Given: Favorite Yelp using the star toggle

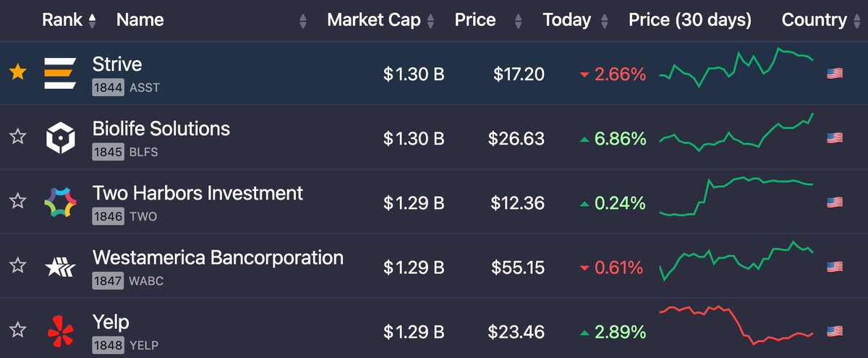Looking at the screenshot, I should (x=17, y=331).
